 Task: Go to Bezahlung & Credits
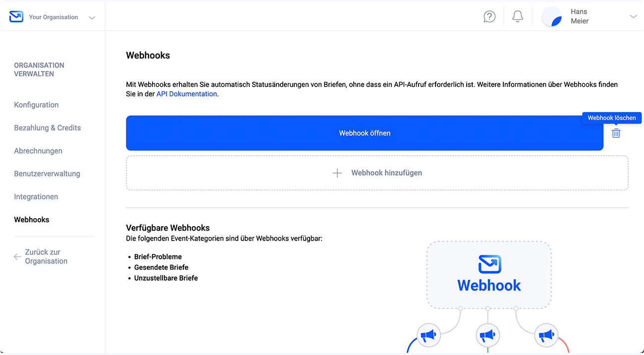pos(48,128)
